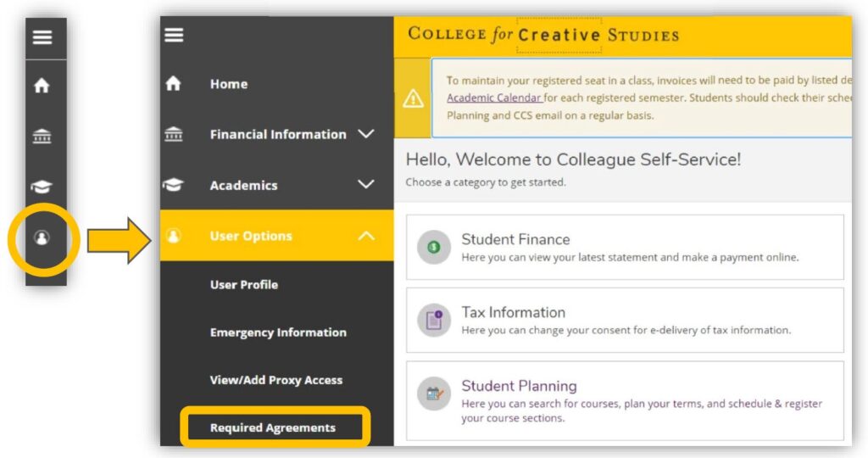The image size is (868, 458).
Task: Open Home in the navigation menu
Action: click(x=229, y=84)
